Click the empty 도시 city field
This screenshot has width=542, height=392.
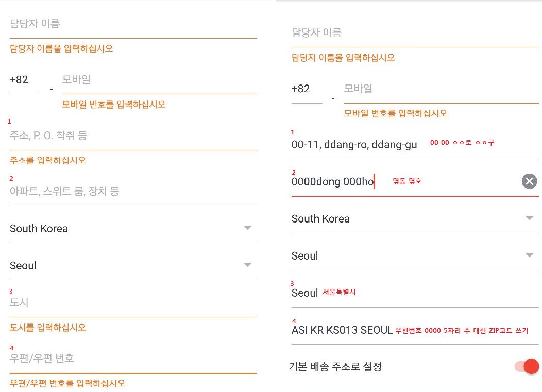tap(133, 303)
